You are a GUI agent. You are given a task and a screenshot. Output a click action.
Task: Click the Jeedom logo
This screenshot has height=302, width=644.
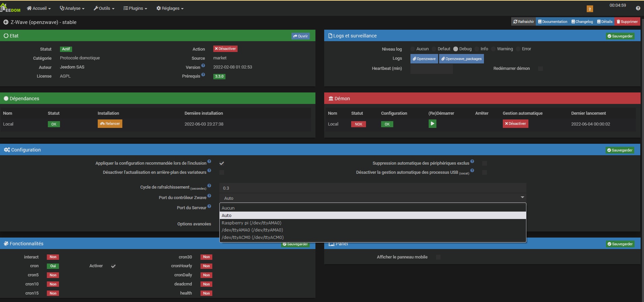10,8
